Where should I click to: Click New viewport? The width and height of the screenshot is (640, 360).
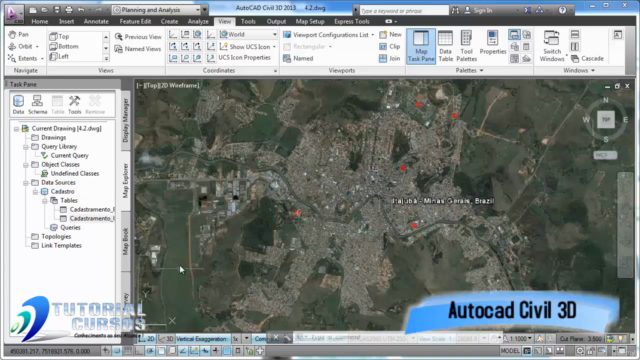[x=391, y=35]
